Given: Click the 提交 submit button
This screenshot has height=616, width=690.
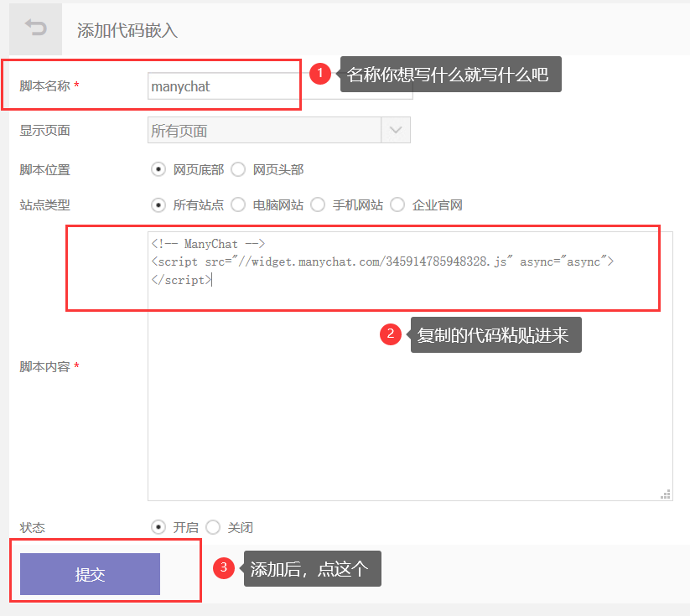Looking at the screenshot, I should pos(91,574).
